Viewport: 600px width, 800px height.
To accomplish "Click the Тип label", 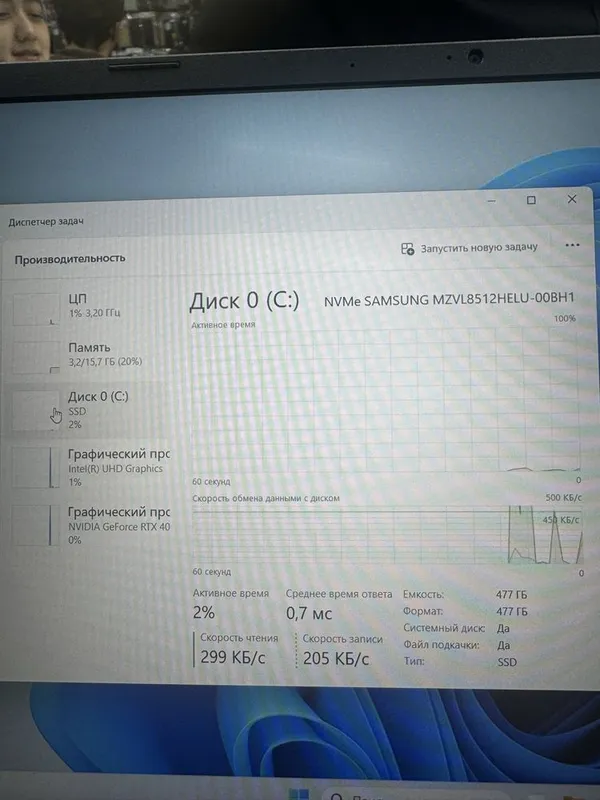I will (x=414, y=661).
